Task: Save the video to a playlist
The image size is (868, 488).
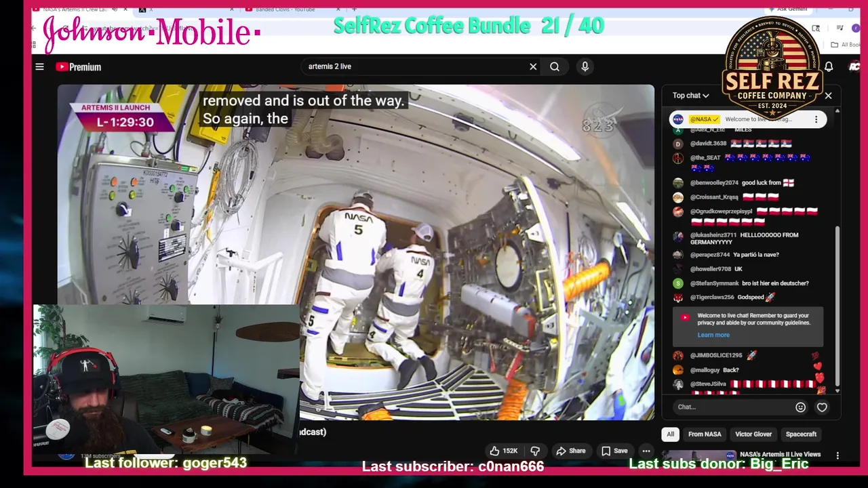Action: (x=614, y=451)
